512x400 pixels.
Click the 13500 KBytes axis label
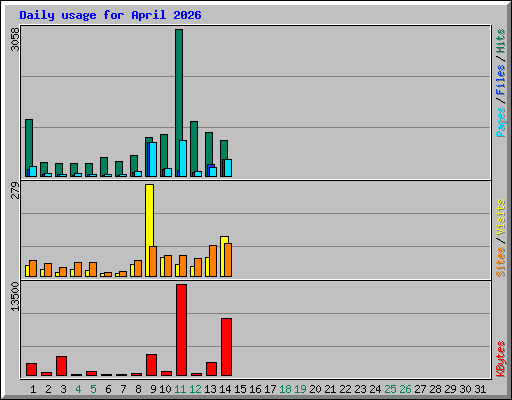(x=15, y=297)
